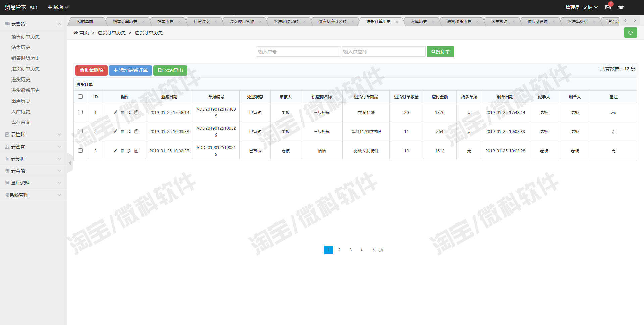This screenshot has height=325, width=644.
Task: Go to page 2 in pagination
Action: pyautogui.click(x=339, y=250)
